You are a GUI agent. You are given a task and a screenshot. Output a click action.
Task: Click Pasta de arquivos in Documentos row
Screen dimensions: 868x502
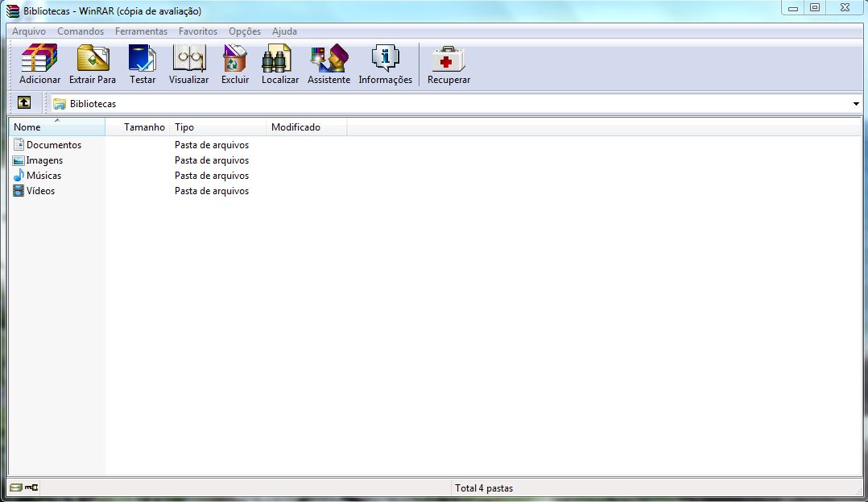tap(212, 144)
